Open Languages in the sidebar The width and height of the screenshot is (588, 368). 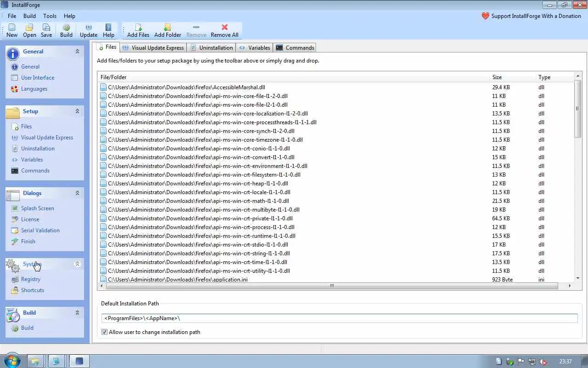pos(34,89)
